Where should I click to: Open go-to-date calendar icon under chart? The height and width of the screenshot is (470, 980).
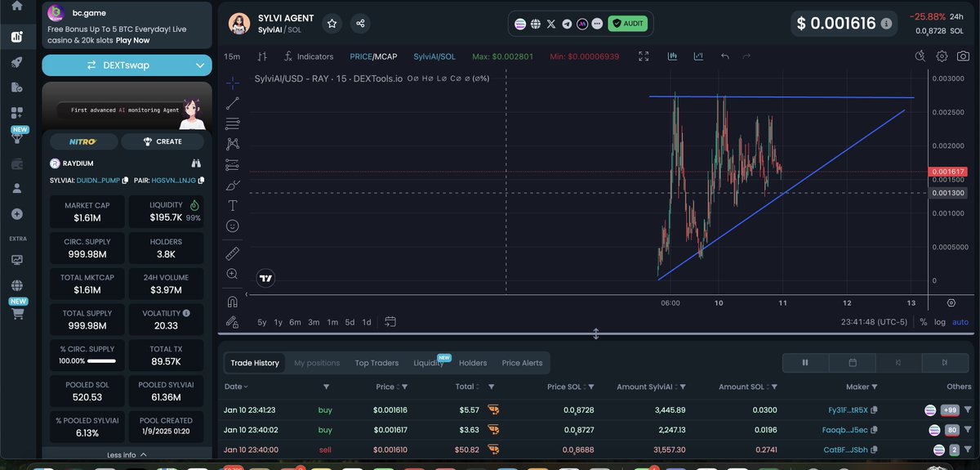(x=390, y=321)
